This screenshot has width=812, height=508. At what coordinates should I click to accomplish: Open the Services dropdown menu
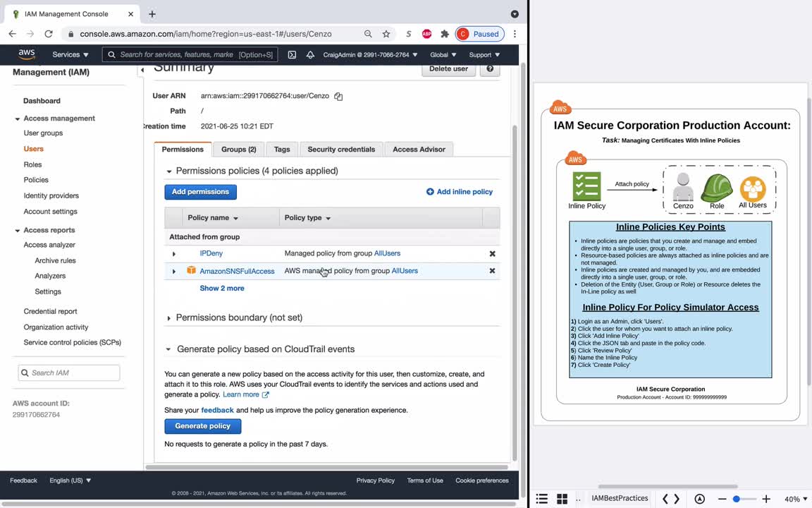coord(70,54)
